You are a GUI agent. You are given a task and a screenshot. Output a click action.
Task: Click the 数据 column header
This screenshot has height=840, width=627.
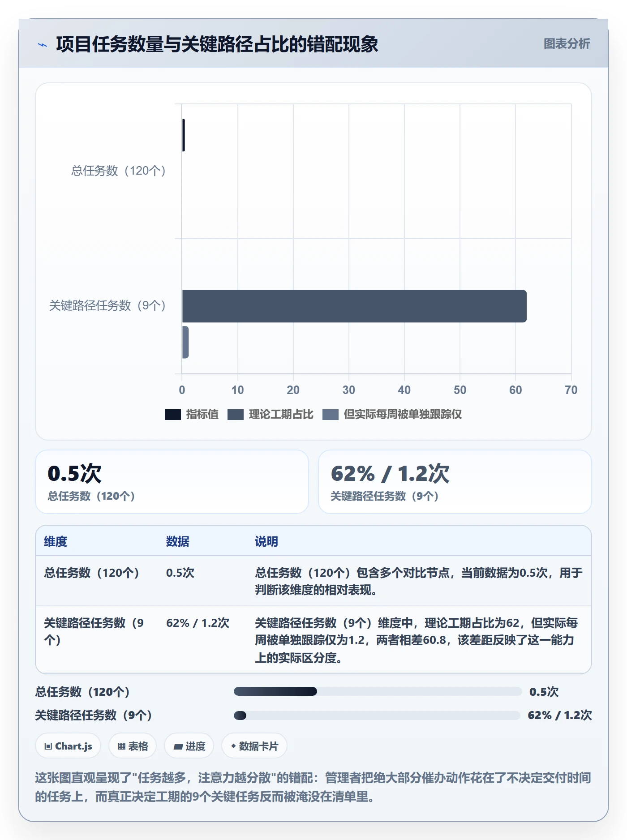tap(177, 541)
